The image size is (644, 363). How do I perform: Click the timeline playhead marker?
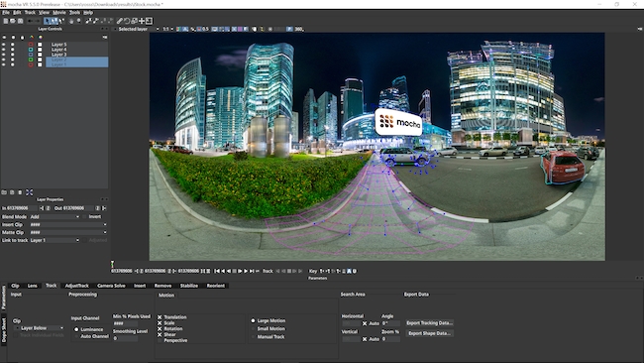(112, 264)
